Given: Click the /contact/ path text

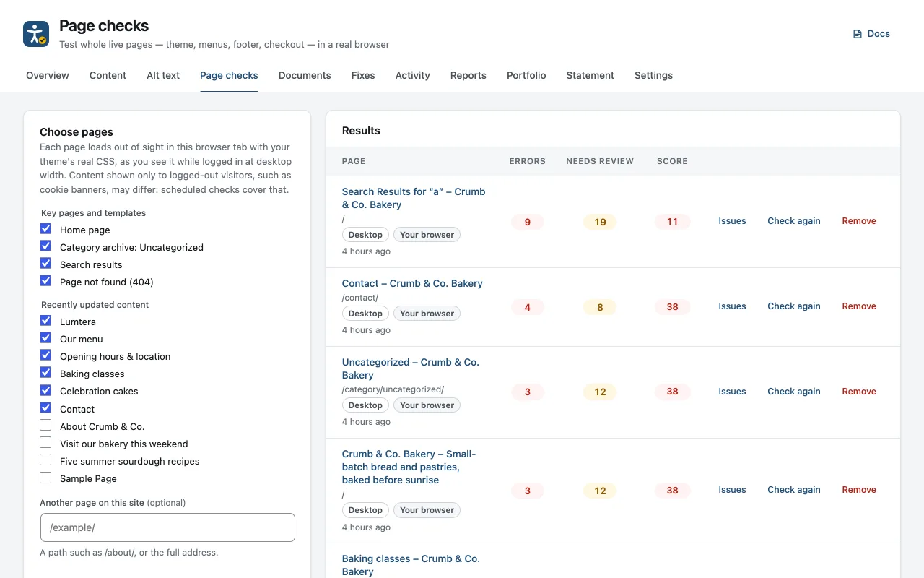Looking at the screenshot, I should coord(360,298).
